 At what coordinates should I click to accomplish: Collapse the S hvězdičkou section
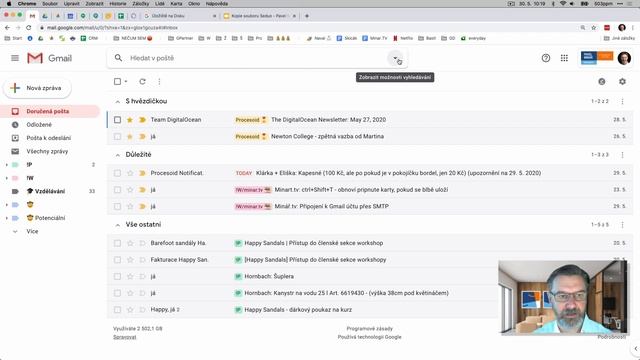[x=118, y=101]
